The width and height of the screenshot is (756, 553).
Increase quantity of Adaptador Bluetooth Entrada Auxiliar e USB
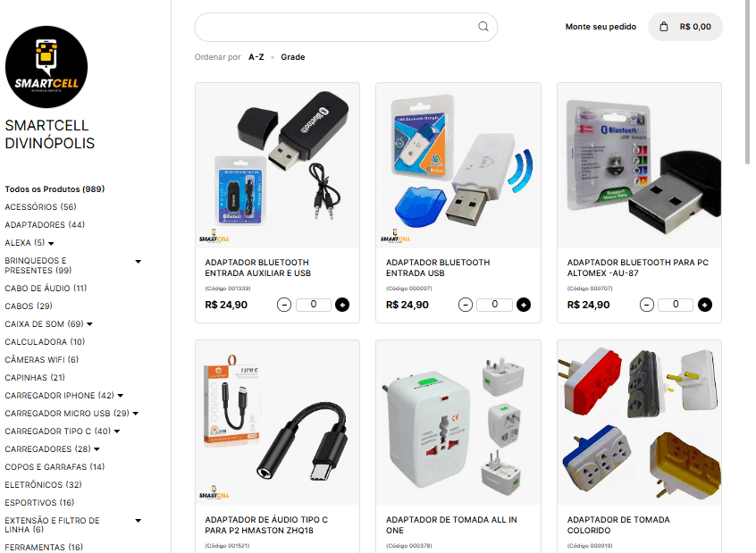pyautogui.click(x=342, y=305)
